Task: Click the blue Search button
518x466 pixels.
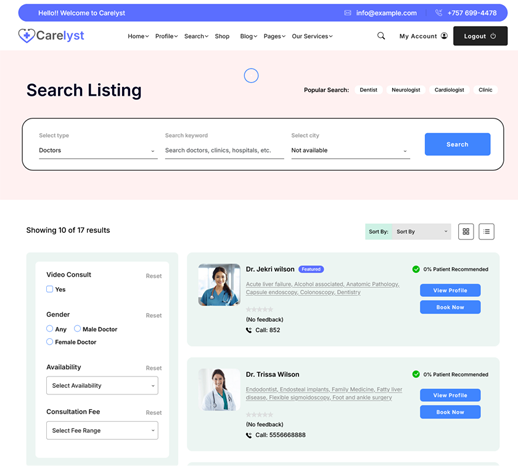Action: coord(457,144)
